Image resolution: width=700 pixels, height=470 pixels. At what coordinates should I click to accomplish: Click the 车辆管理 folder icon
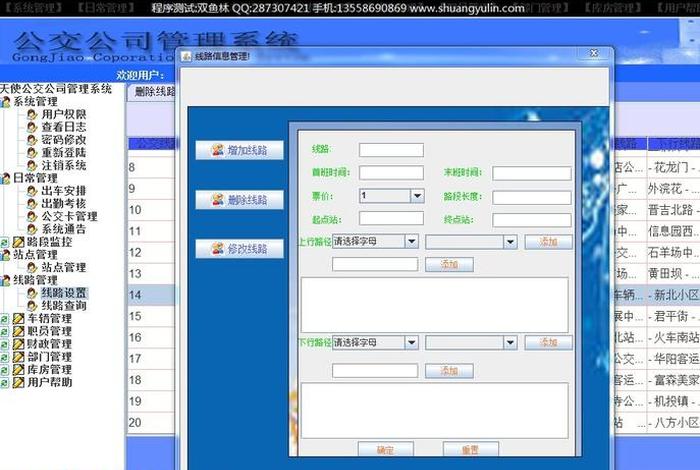[18, 319]
